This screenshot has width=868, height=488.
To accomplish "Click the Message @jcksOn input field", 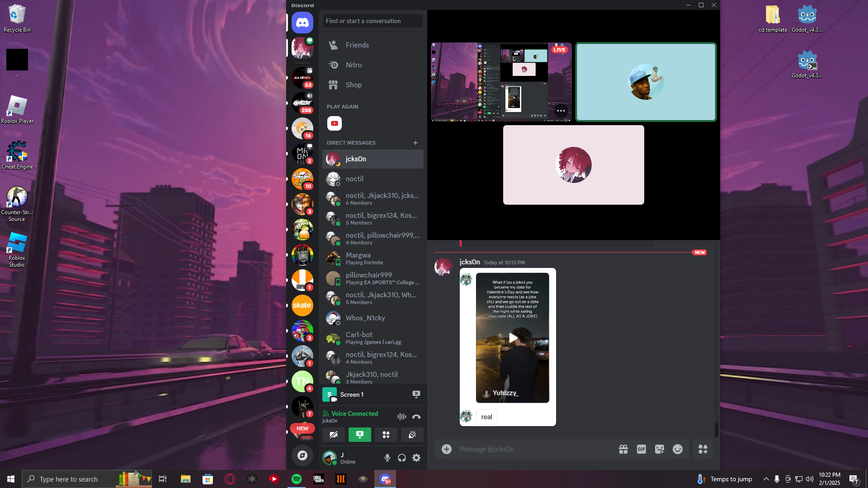I will pos(533,449).
